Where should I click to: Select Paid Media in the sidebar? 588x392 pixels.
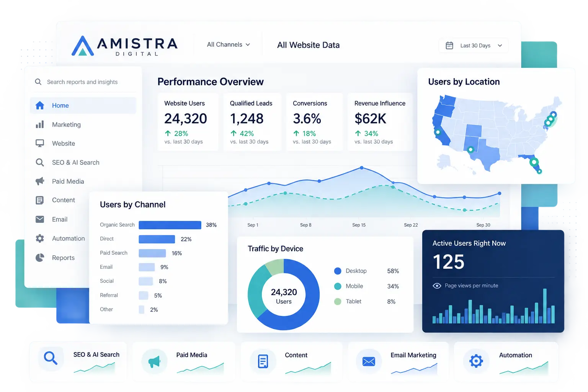(x=68, y=181)
